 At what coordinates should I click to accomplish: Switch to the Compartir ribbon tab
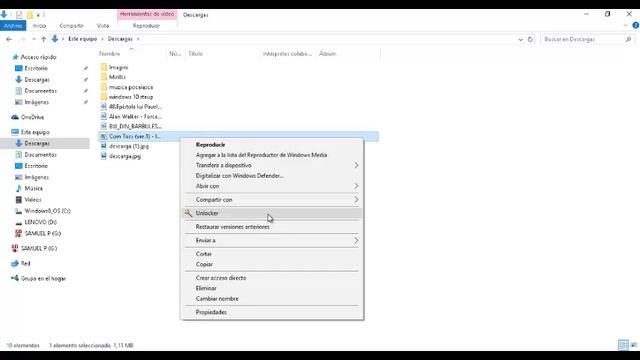(x=71, y=26)
